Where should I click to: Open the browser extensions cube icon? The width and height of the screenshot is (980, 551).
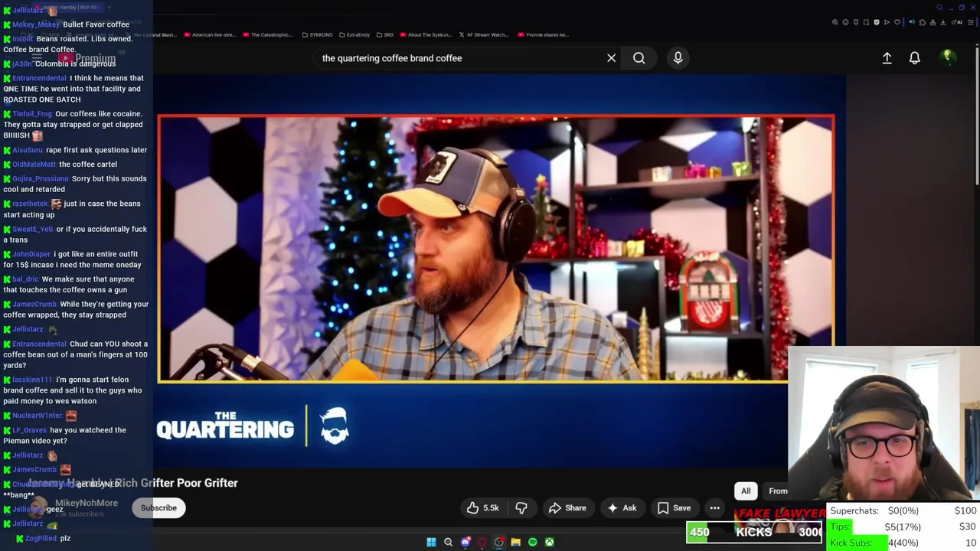tap(923, 22)
